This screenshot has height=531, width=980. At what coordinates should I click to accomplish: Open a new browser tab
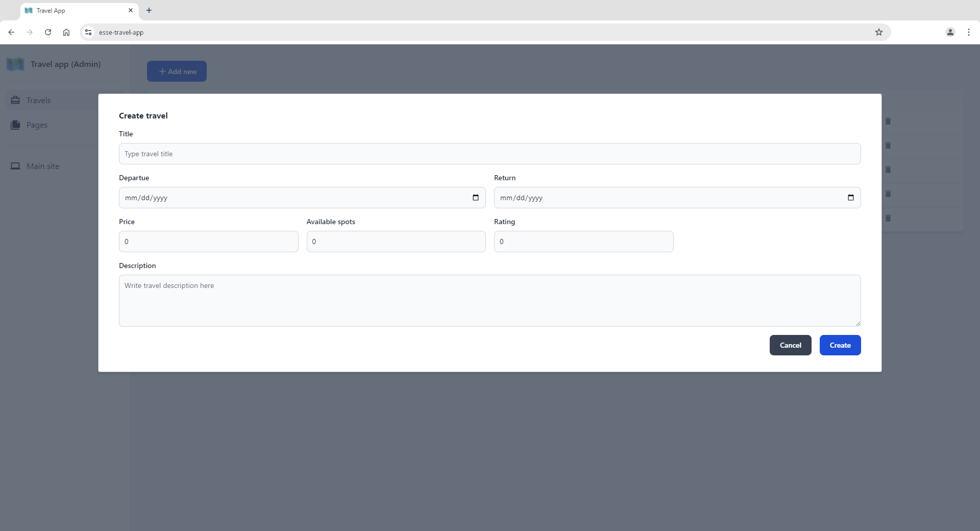click(149, 10)
